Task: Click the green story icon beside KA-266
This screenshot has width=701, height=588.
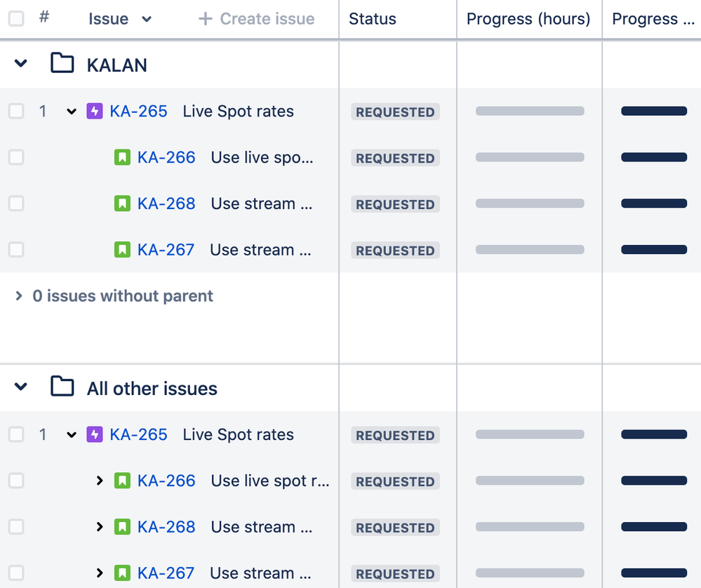Action: click(x=123, y=157)
